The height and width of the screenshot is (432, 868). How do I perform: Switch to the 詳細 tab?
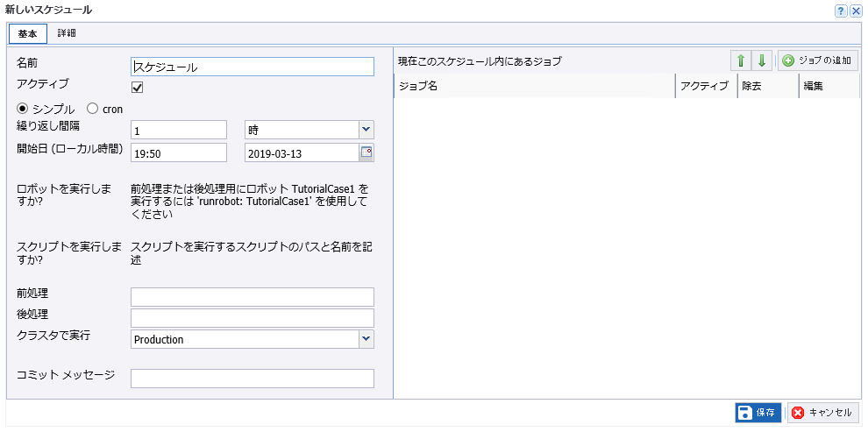67,33
